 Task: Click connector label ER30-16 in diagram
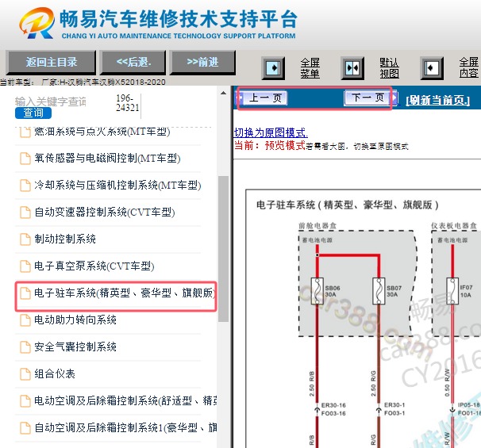(333, 405)
